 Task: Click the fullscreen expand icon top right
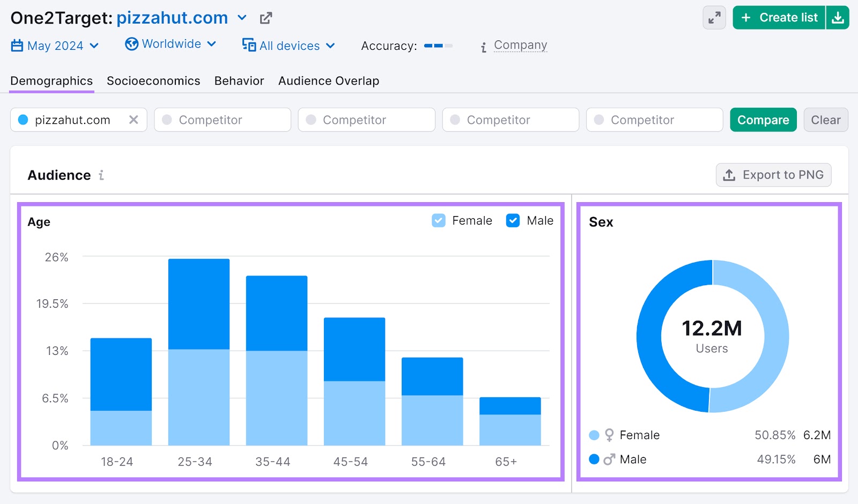[713, 18]
